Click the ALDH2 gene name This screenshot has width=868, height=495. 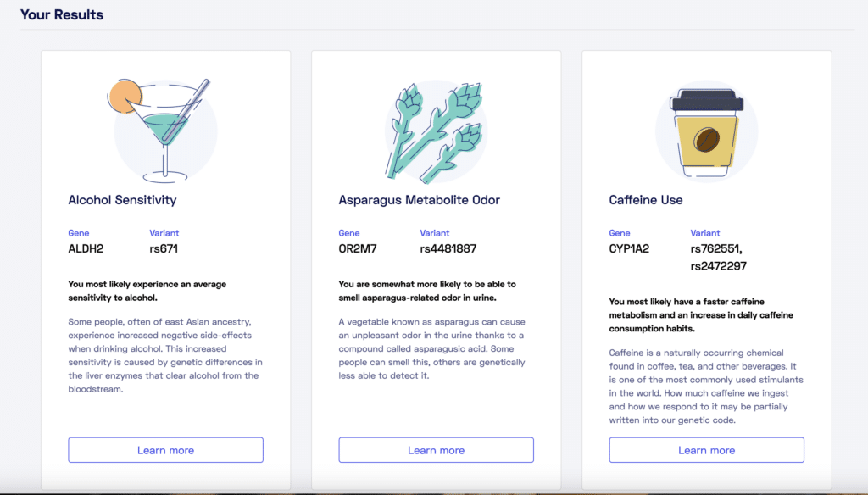[85, 249]
